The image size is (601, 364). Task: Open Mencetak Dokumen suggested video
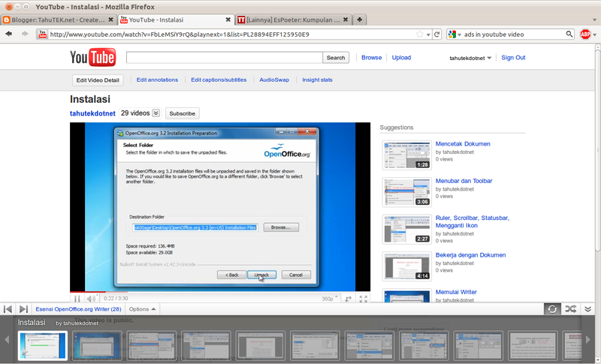(x=463, y=143)
